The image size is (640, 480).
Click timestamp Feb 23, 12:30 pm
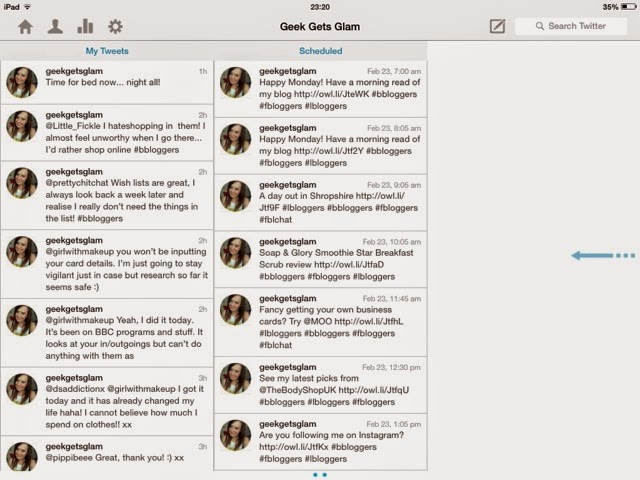pos(391,367)
